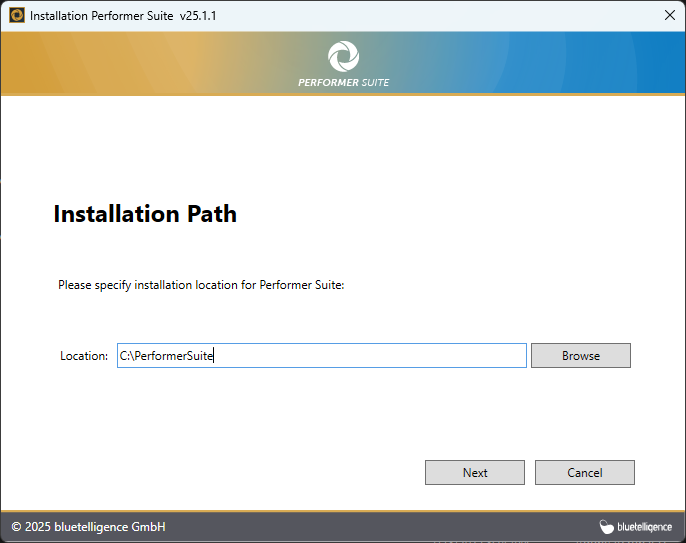The image size is (686, 543).
Task: Click the "PERFORMER SUITE" wordmark in the banner
Action: [x=343, y=82]
